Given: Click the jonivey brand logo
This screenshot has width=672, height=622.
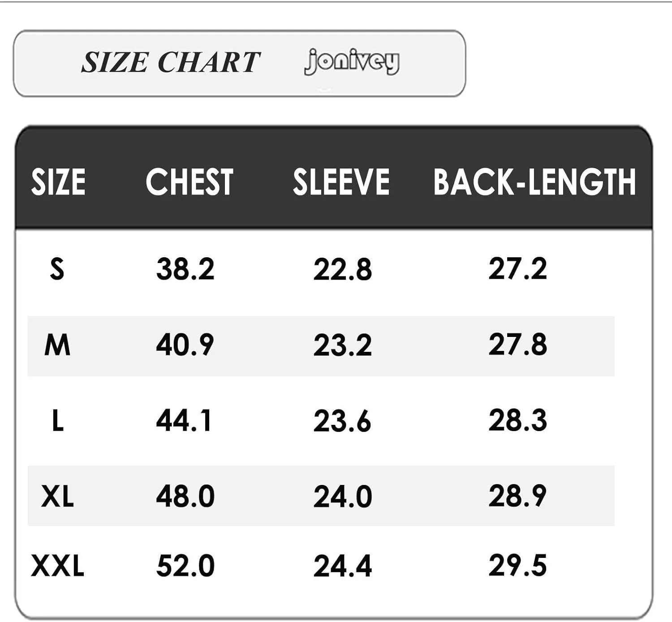Looking at the screenshot, I should (352, 62).
